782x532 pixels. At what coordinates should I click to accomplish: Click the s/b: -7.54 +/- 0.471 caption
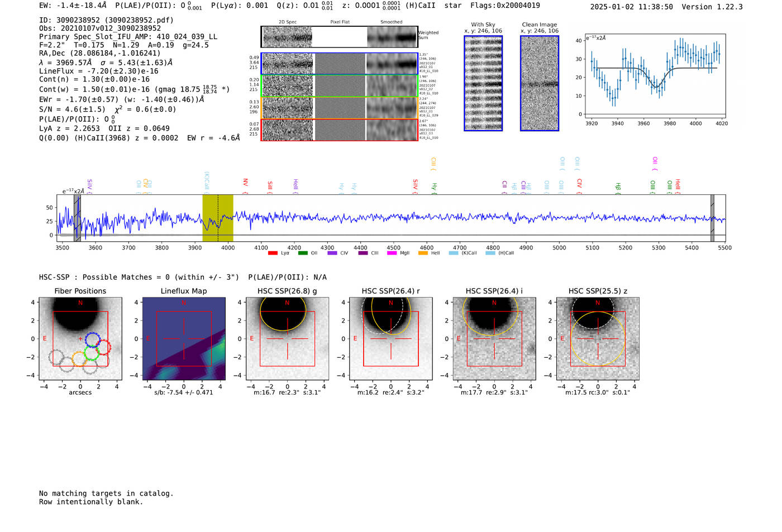click(x=184, y=392)
